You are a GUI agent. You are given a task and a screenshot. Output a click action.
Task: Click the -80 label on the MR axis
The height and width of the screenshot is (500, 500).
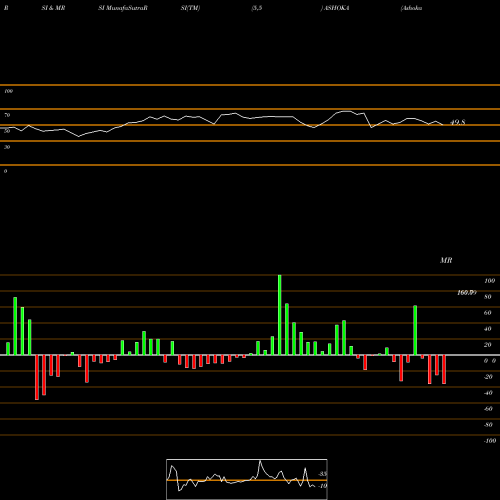tap(488, 425)
